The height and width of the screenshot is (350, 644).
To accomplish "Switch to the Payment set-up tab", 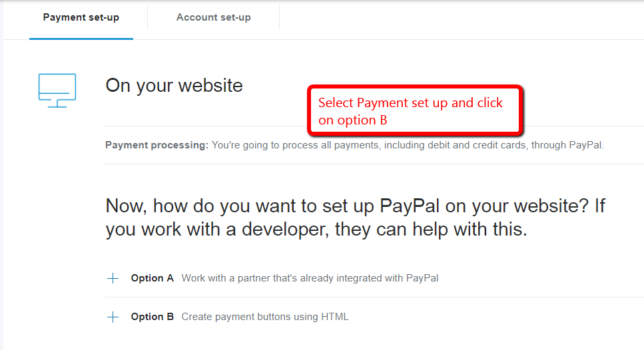I will coord(81,18).
